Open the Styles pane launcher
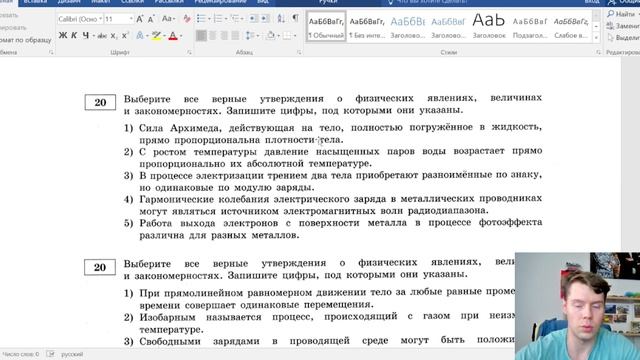The width and height of the screenshot is (640, 360). tap(598, 52)
